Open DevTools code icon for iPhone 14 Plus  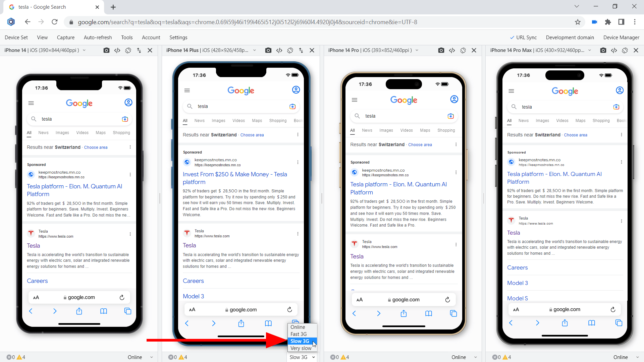click(x=279, y=50)
